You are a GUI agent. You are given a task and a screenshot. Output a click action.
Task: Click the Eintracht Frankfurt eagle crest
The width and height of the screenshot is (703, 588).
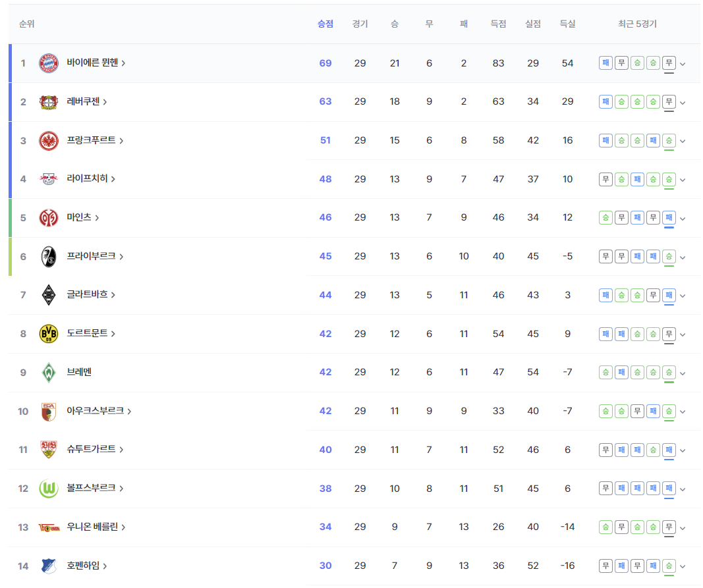pyautogui.click(x=48, y=141)
